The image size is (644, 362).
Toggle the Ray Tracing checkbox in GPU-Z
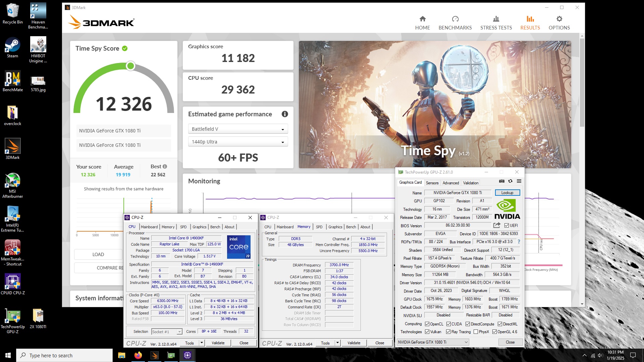pyautogui.click(x=448, y=332)
